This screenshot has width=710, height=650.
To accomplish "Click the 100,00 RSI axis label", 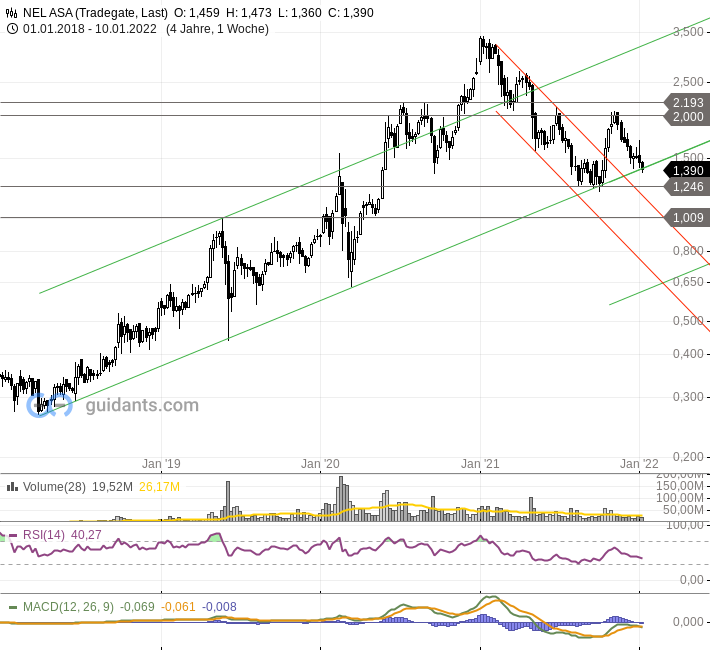I will click(x=685, y=526).
